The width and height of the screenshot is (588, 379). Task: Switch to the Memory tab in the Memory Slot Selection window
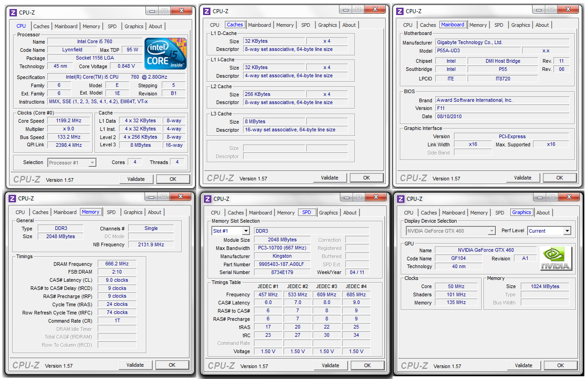(286, 213)
